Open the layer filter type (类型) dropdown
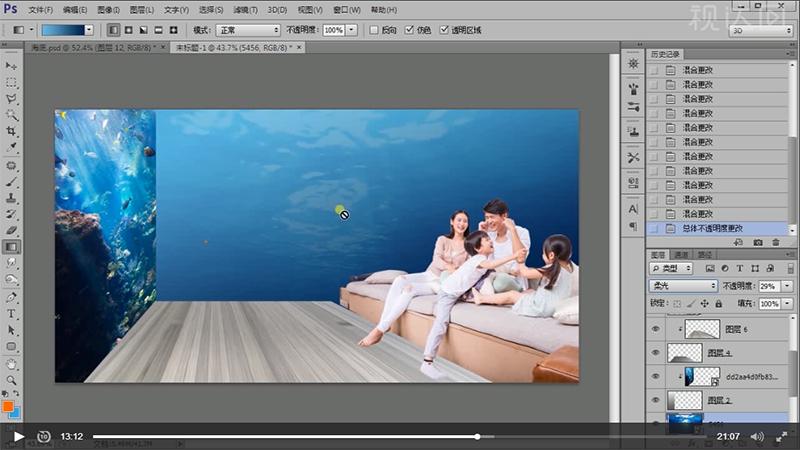This screenshot has width=800, height=450. 671,268
